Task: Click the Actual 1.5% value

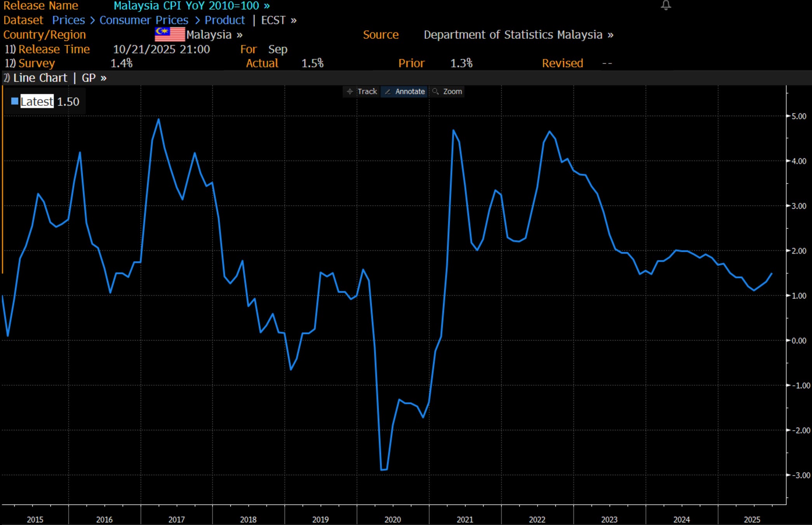Action: coord(312,63)
